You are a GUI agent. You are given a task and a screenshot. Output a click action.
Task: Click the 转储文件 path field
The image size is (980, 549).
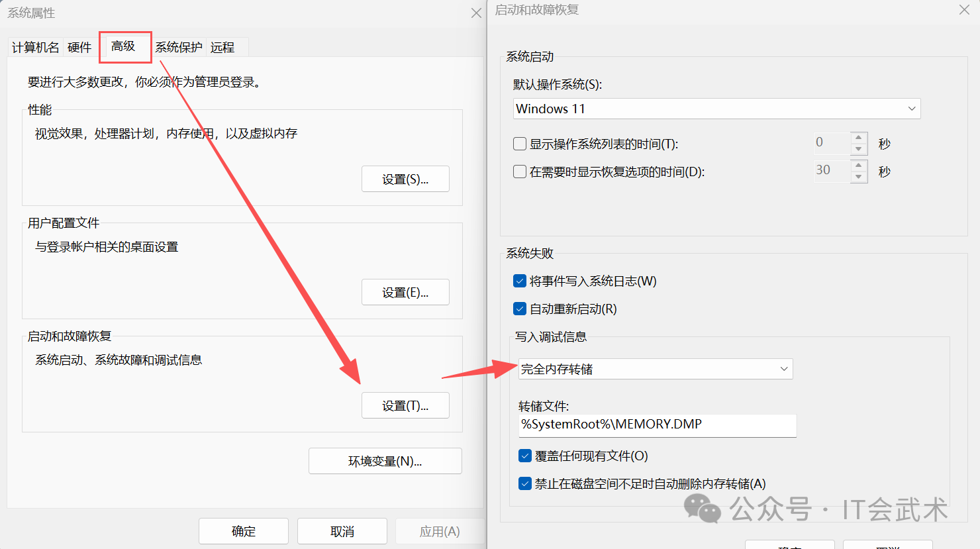click(658, 425)
